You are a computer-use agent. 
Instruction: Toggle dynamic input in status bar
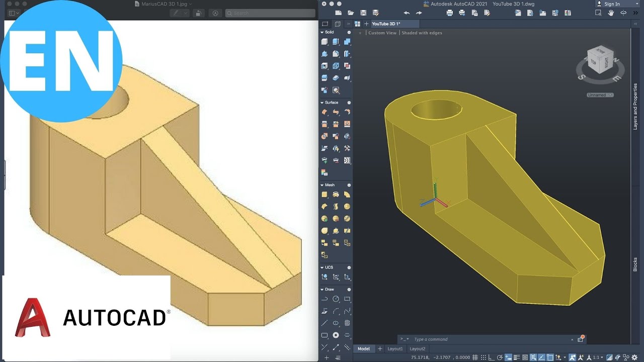(x=508, y=357)
